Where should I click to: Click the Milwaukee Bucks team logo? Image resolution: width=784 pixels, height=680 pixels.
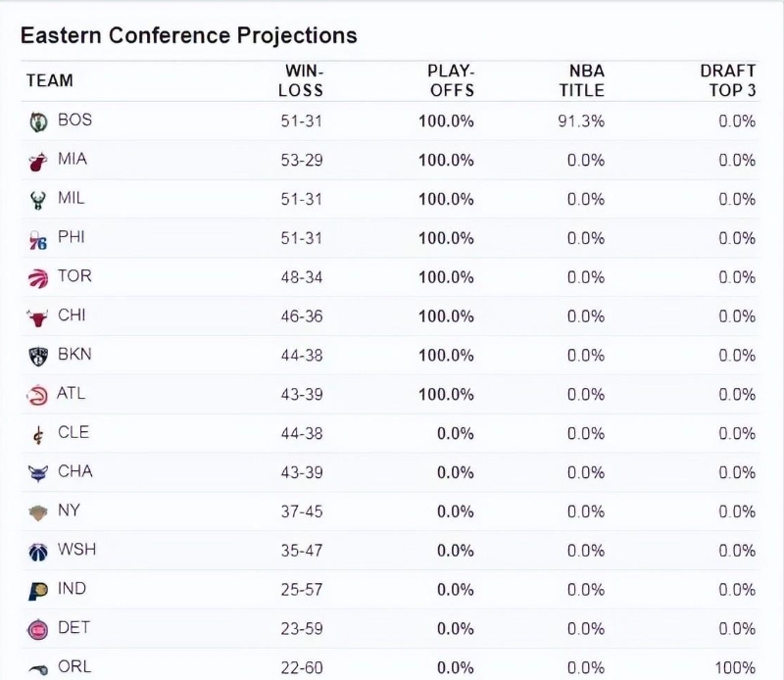[x=38, y=200]
